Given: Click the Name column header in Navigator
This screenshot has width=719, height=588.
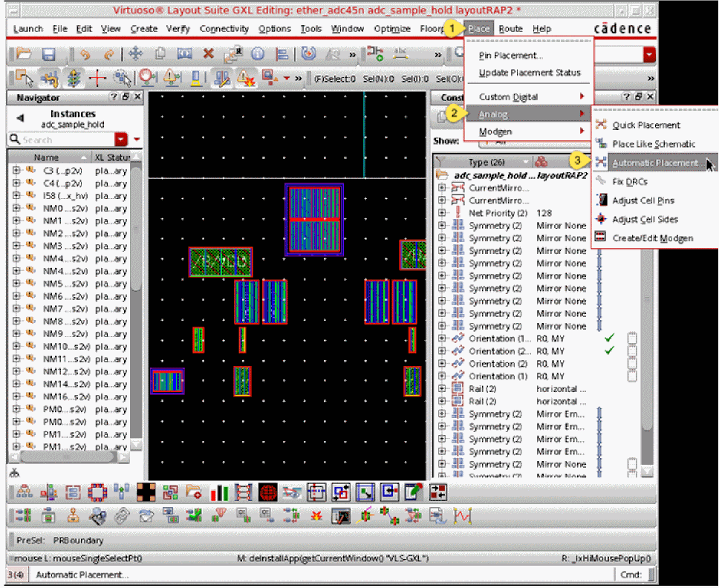Looking at the screenshot, I should 46,157.
